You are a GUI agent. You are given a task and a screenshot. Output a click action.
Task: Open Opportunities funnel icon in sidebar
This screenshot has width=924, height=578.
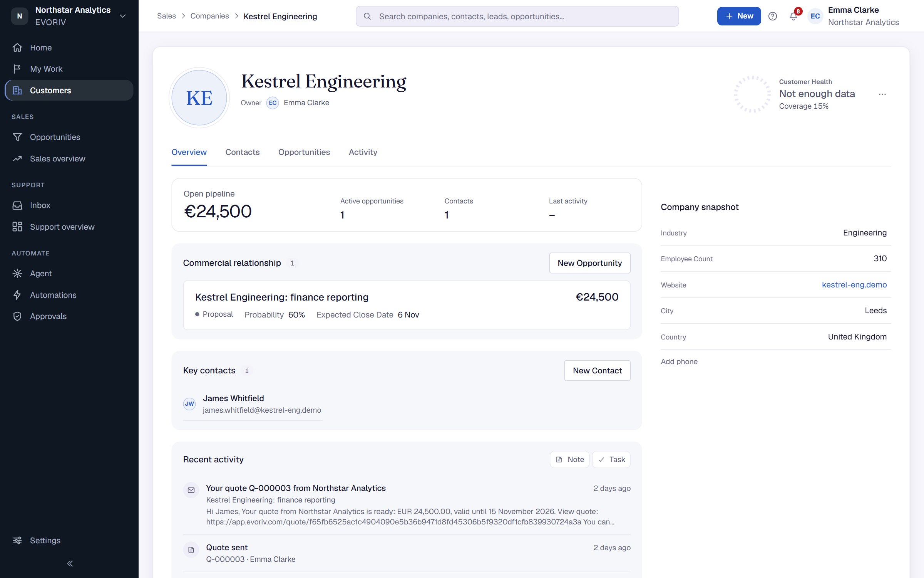17,137
